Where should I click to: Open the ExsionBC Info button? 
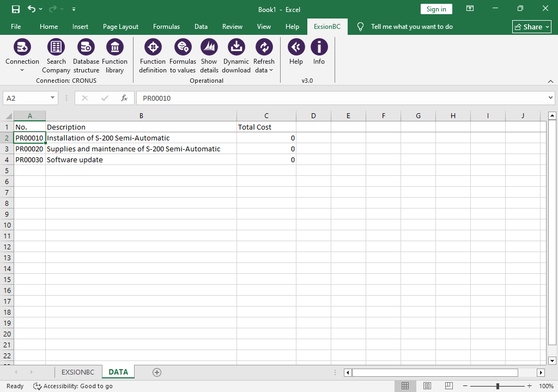click(319, 52)
